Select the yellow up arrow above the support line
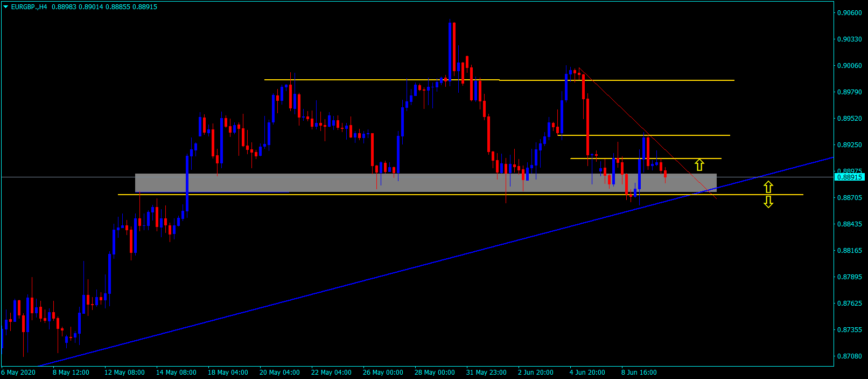 [768, 187]
